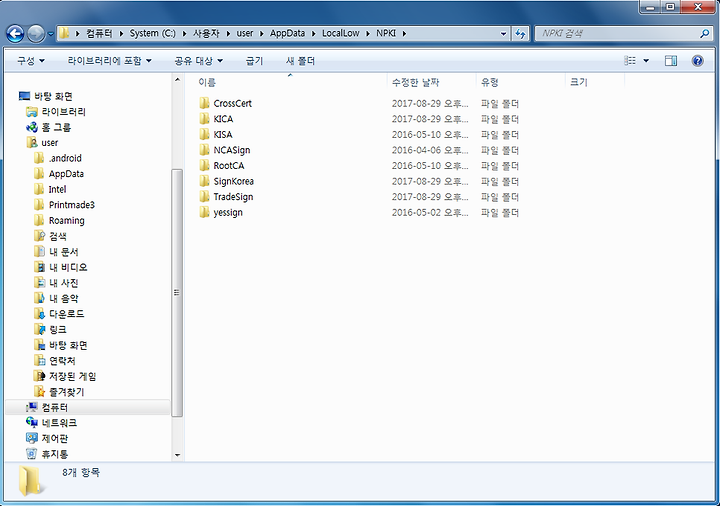Select the CrossCert folder icon
The height and width of the screenshot is (506, 720).
click(204, 103)
